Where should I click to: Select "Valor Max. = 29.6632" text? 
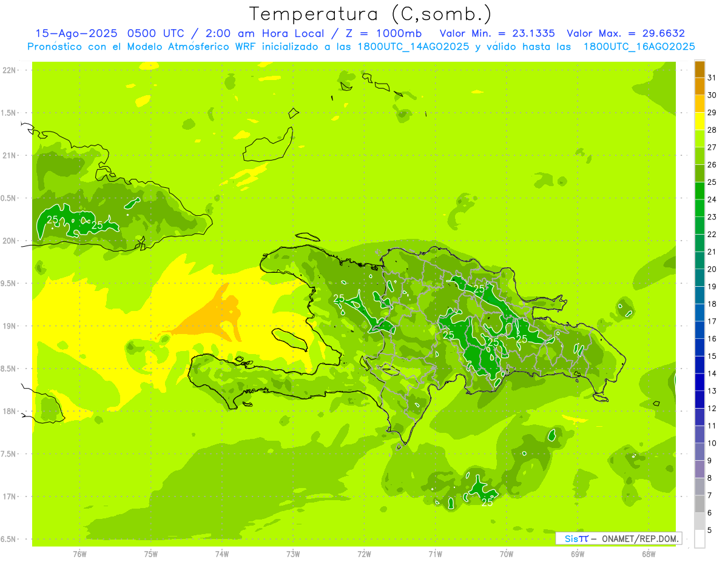point(625,33)
